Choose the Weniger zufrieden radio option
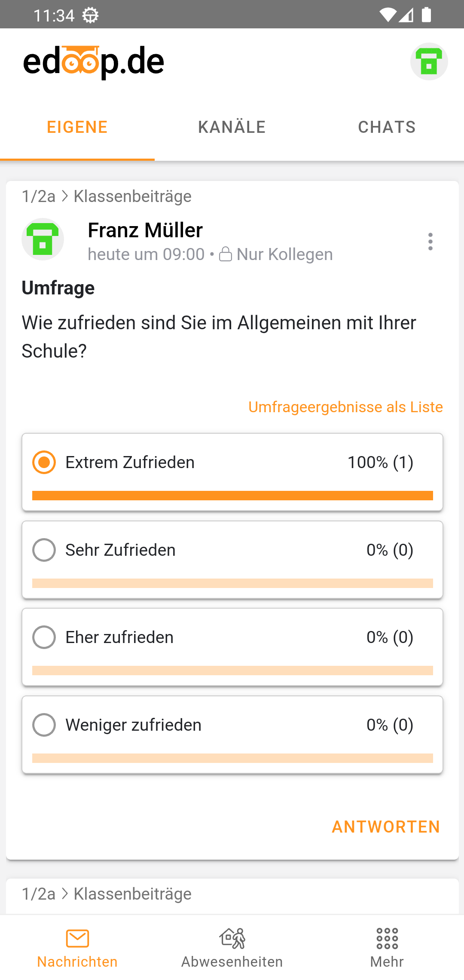 (x=44, y=725)
